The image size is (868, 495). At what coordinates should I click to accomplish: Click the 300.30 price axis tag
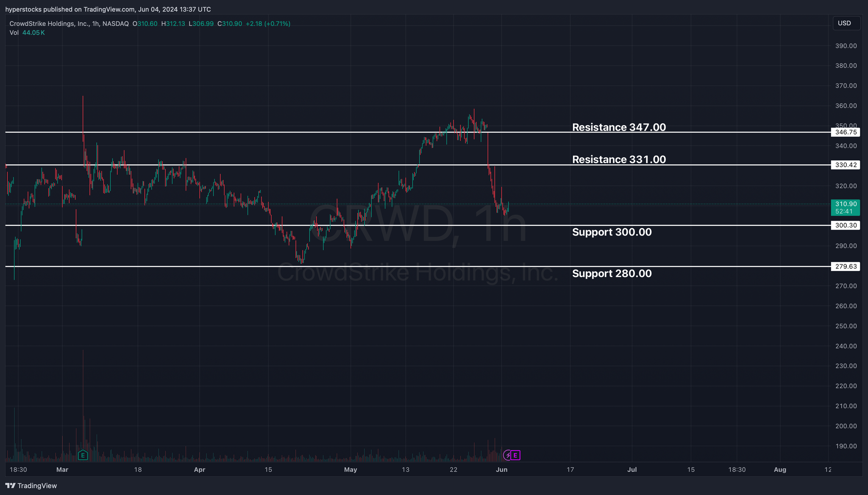[x=846, y=225]
